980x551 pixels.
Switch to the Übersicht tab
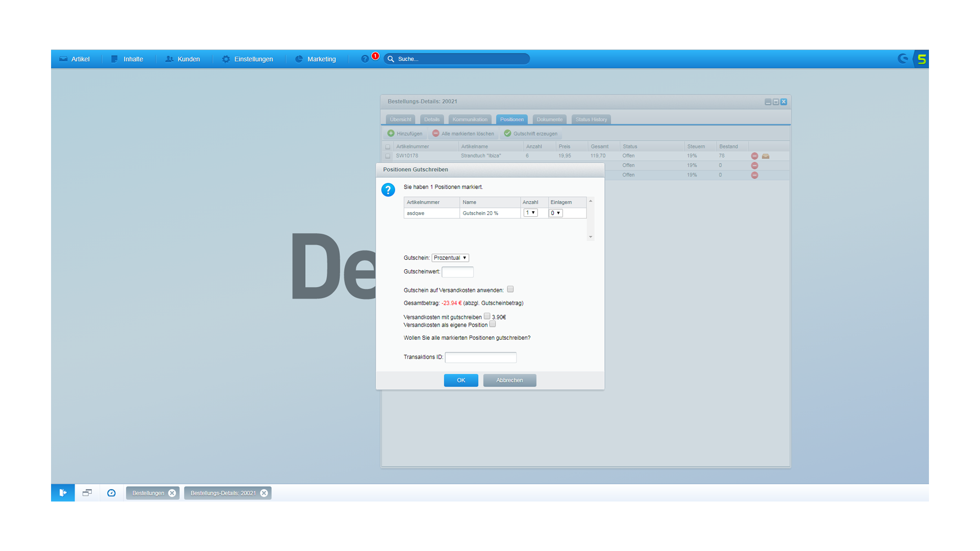pos(400,119)
